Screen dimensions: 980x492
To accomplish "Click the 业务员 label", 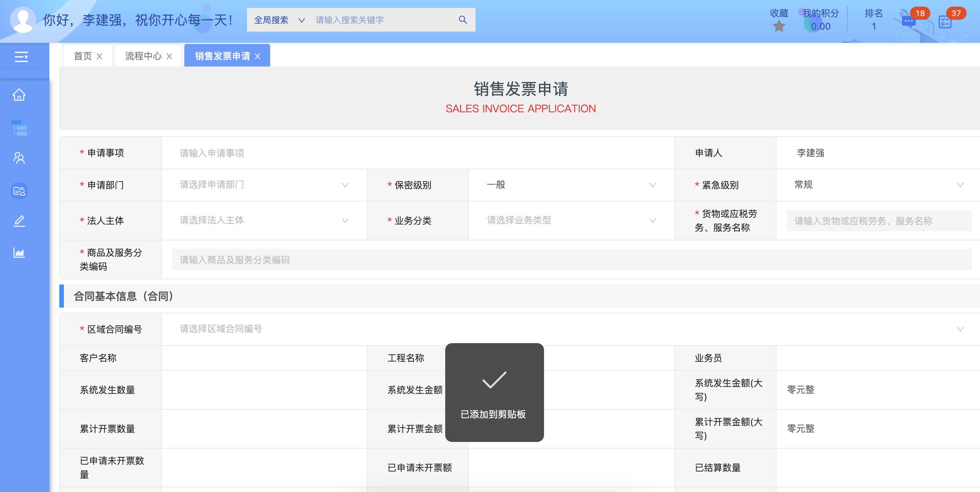I will click(x=708, y=358).
